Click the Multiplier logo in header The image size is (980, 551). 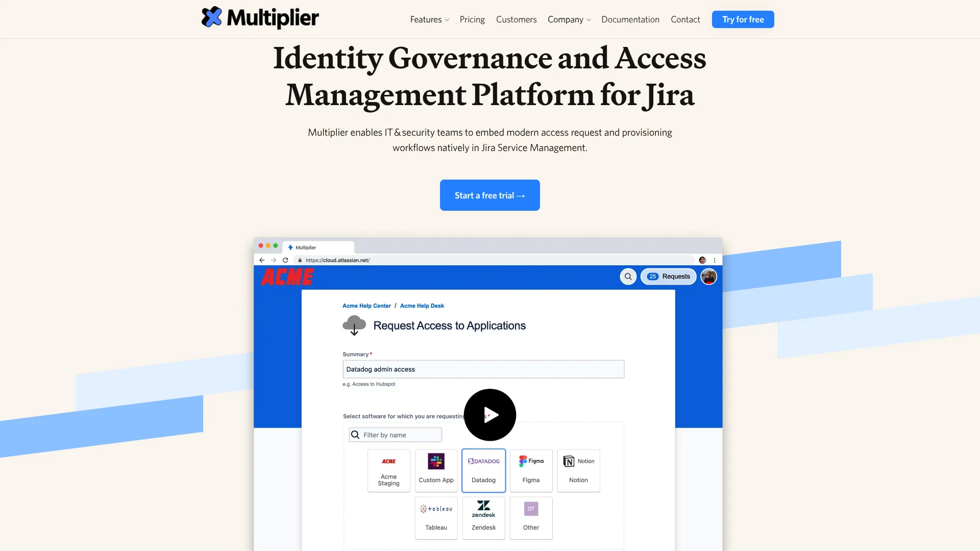click(x=260, y=18)
